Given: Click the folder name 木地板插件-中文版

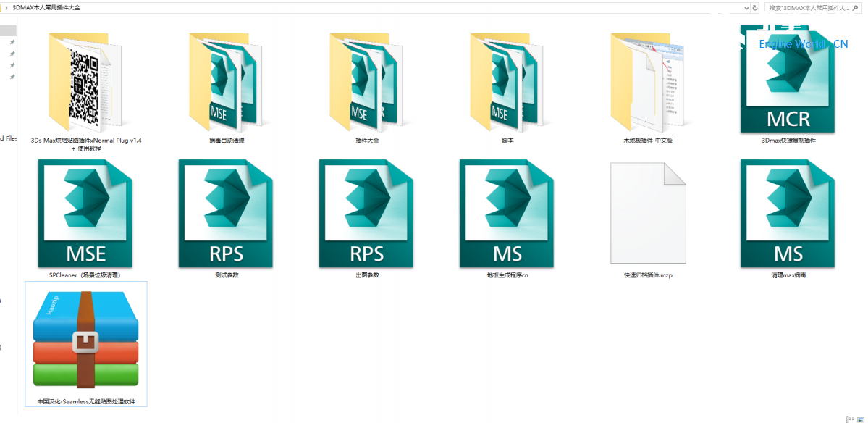Looking at the screenshot, I should [648, 141].
